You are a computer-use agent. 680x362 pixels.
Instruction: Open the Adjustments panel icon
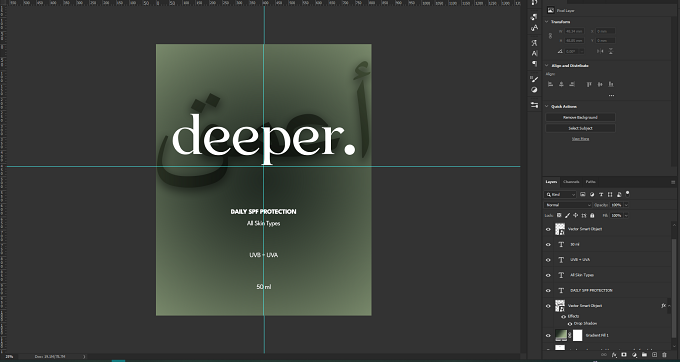pos(534,90)
